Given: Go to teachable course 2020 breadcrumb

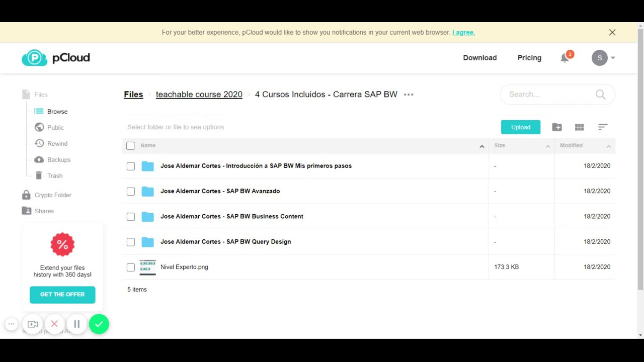Looking at the screenshot, I should point(199,95).
